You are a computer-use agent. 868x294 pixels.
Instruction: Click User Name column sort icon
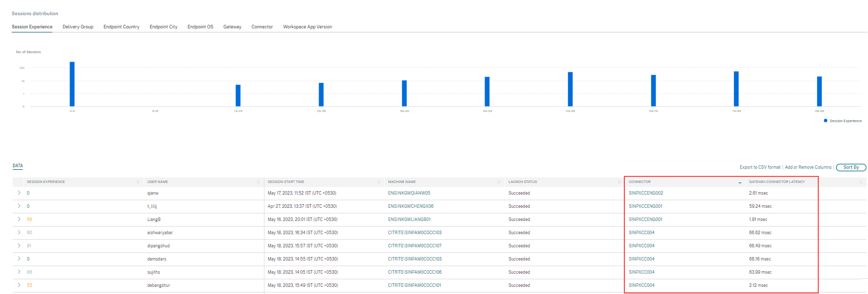(x=258, y=182)
